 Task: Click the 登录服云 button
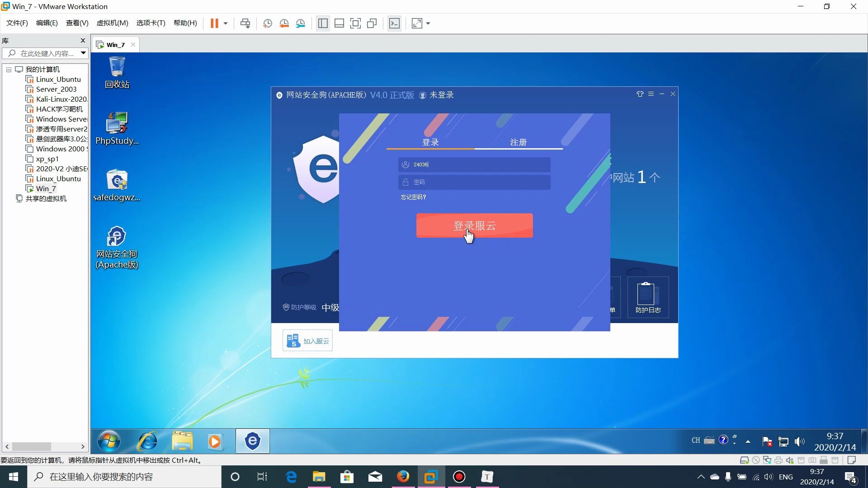pyautogui.click(x=474, y=225)
